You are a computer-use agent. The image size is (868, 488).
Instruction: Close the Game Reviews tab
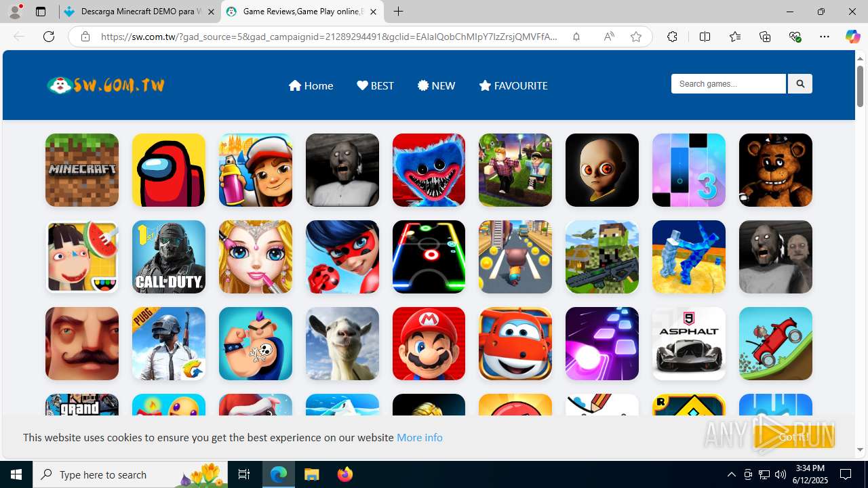[x=373, y=12]
